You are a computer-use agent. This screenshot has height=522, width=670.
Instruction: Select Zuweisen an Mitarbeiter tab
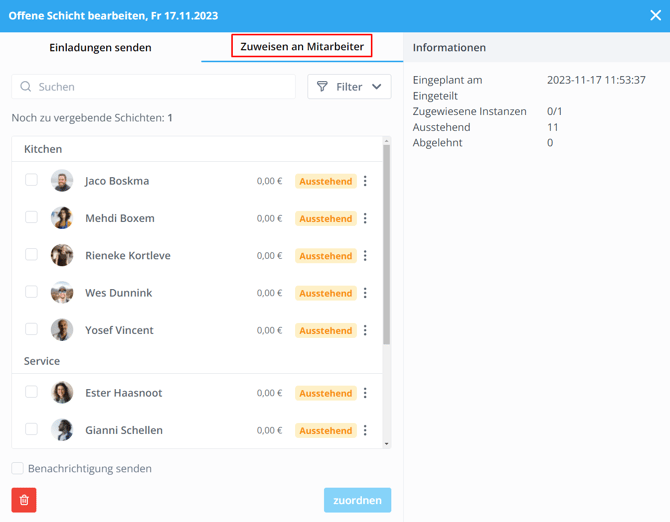[302, 46]
